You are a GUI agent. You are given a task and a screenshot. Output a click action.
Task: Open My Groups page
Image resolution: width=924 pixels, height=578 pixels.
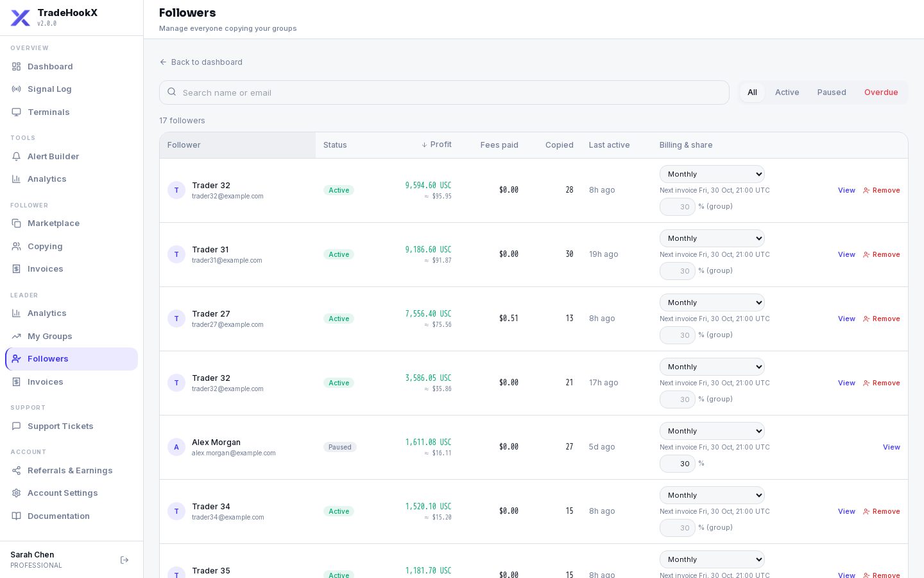coord(71,336)
